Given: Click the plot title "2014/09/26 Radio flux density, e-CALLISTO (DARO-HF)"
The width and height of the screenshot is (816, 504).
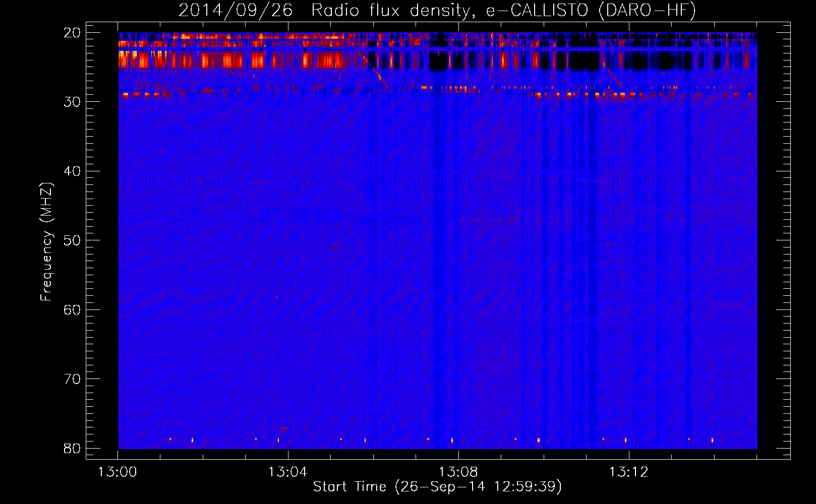Looking at the screenshot, I should point(437,11).
